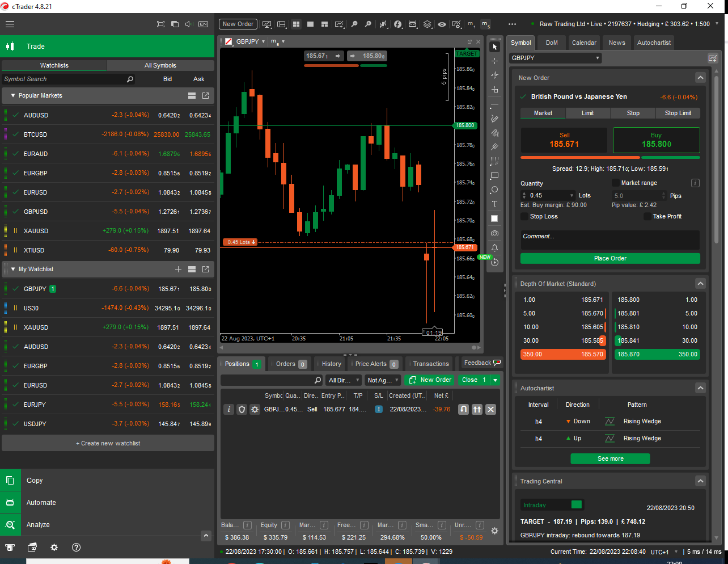Open the Orders tab
Image resolution: width=728 pixels, height=564 pixels.
point(291,364)
